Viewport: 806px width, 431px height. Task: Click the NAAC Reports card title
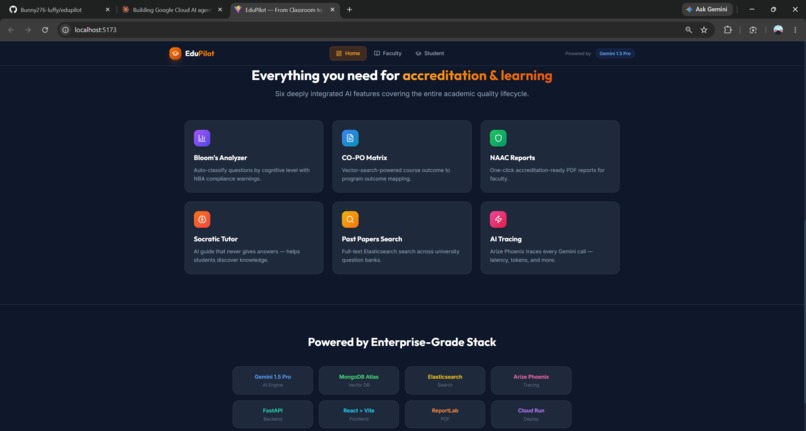tap(512, 158)
